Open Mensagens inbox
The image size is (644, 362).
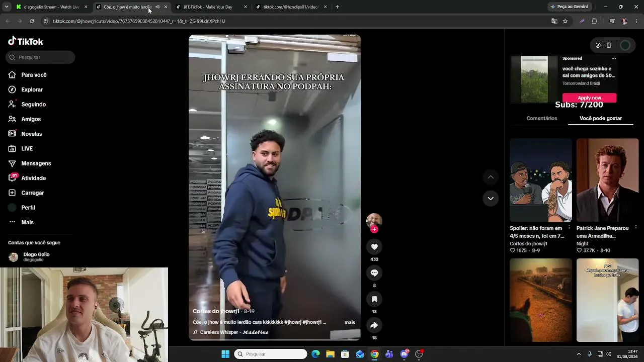(36, 163)
